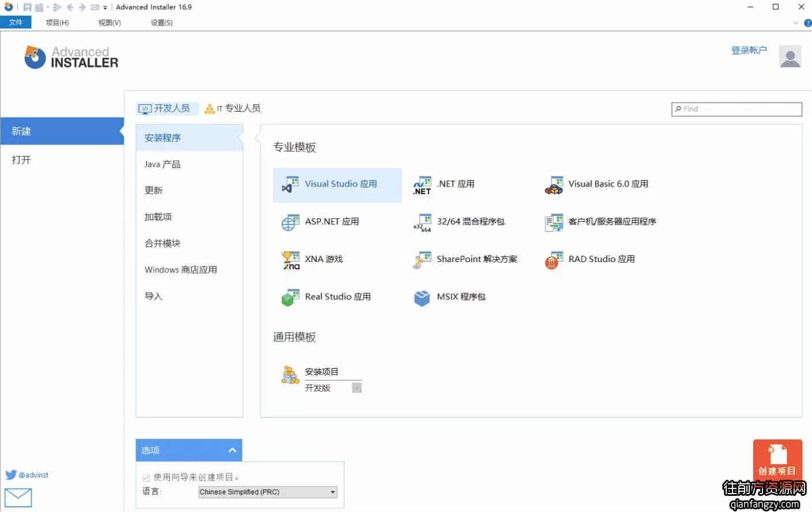The width and height of the screenshot is (812, 512).
Task: Collapse the ribbon with the chevron
Action: (796, 23)
